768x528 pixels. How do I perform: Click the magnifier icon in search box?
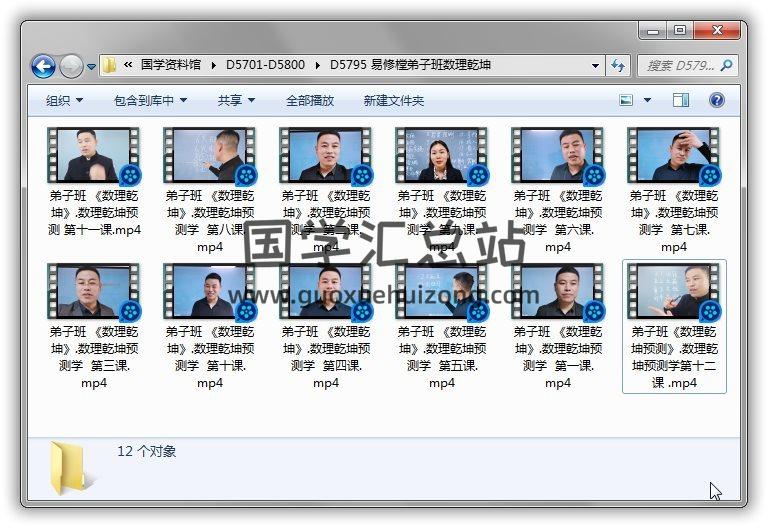coord(726,66)
